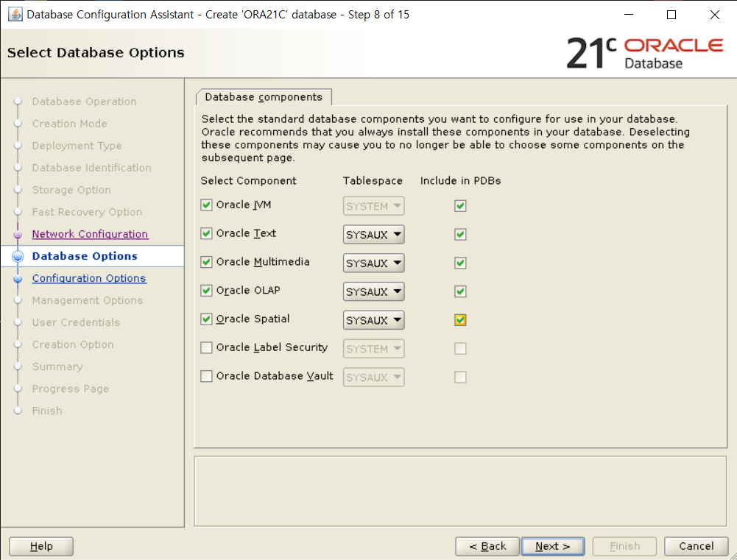Viewport: 737px width, 560px height.
Task: Uncheck the Oracle Text component checkbox
Action: (206, 233)
